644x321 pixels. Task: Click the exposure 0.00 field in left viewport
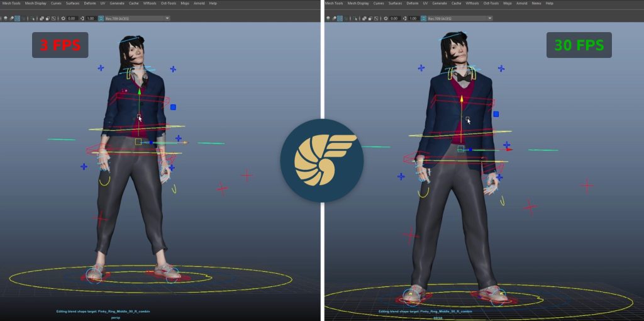click(x=72, y=18)
